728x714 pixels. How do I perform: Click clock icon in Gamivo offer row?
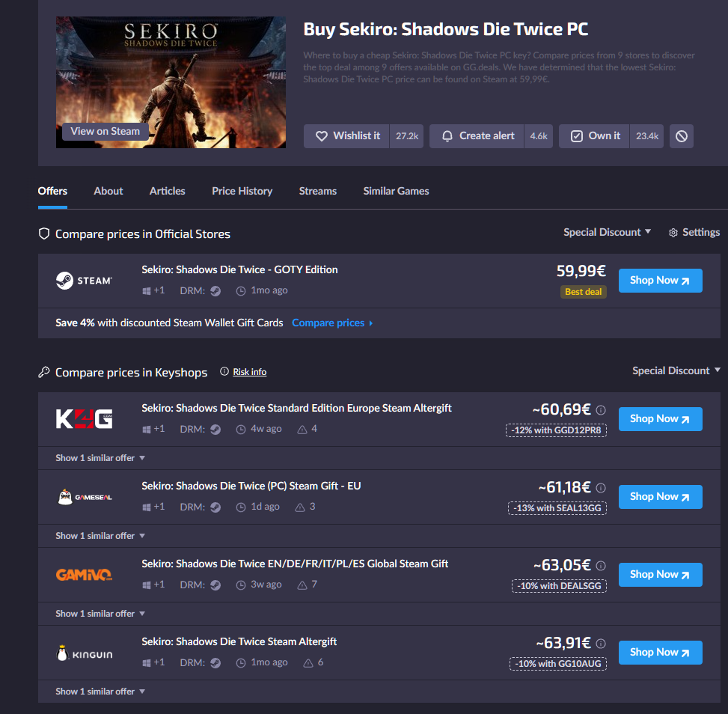click(x=240, y=585)
